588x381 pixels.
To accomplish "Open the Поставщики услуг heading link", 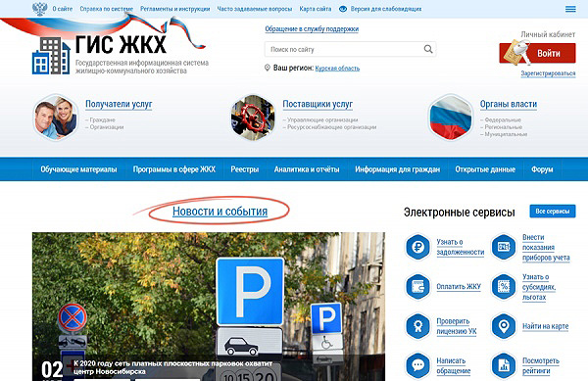I will (x=318, y=104).
